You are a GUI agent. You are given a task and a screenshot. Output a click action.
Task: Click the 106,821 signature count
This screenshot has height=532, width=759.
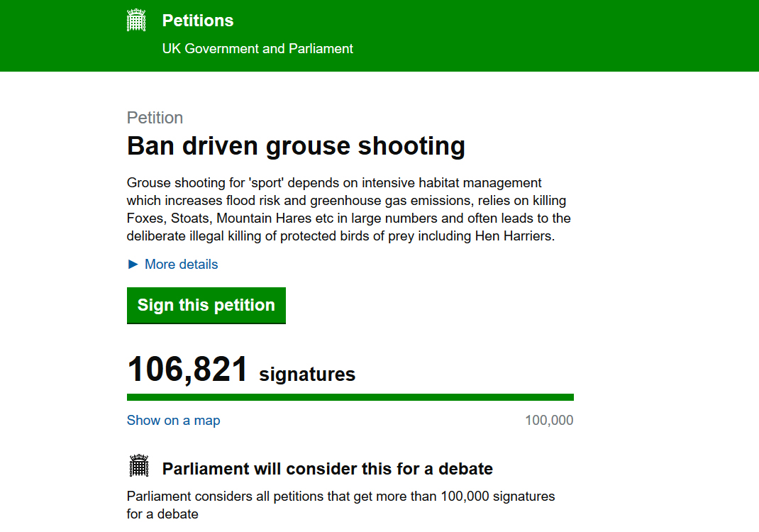pyautogui.click(x=187, y=370)
